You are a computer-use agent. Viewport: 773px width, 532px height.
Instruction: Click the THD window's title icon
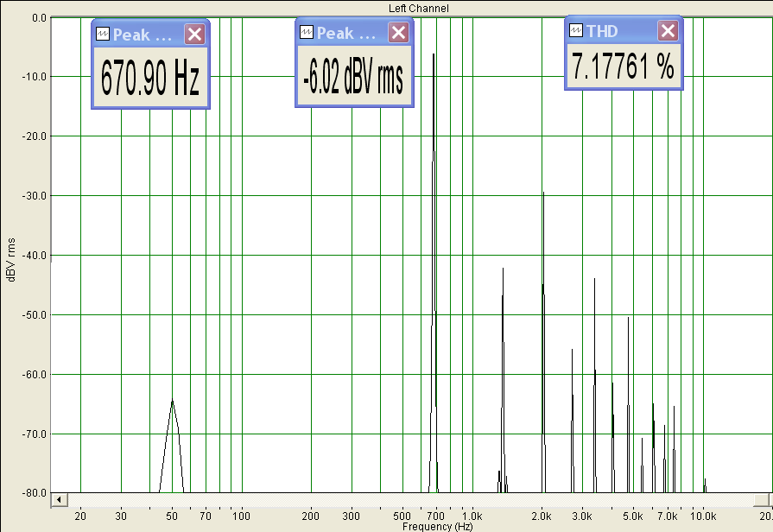click(x=576, y=30)
